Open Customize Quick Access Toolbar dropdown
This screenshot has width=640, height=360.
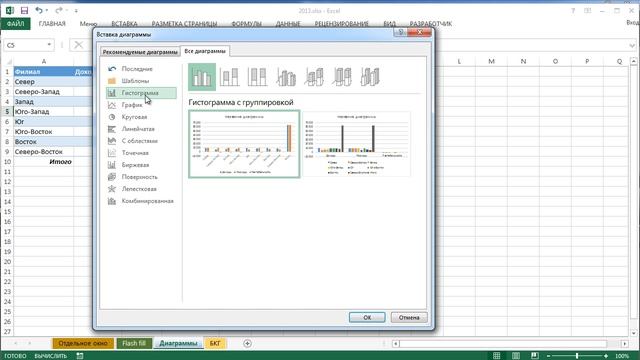(x=76, y=11)
